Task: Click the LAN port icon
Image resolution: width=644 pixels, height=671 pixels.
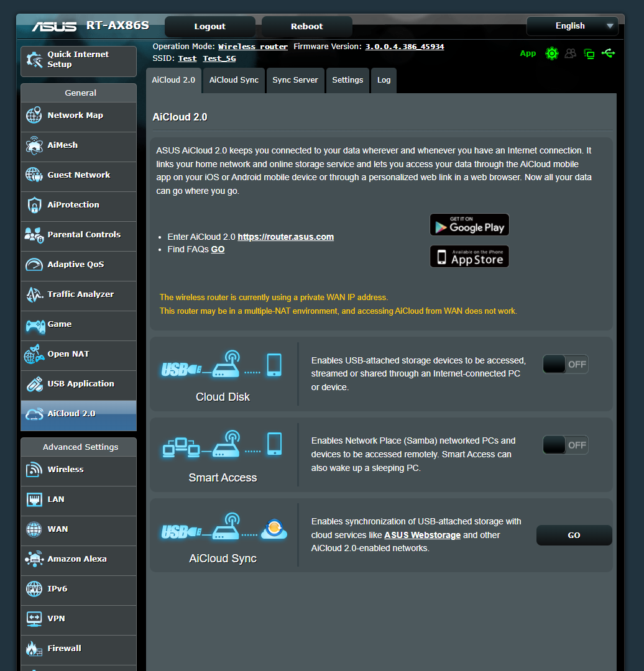Action: (x=34, y=500)
